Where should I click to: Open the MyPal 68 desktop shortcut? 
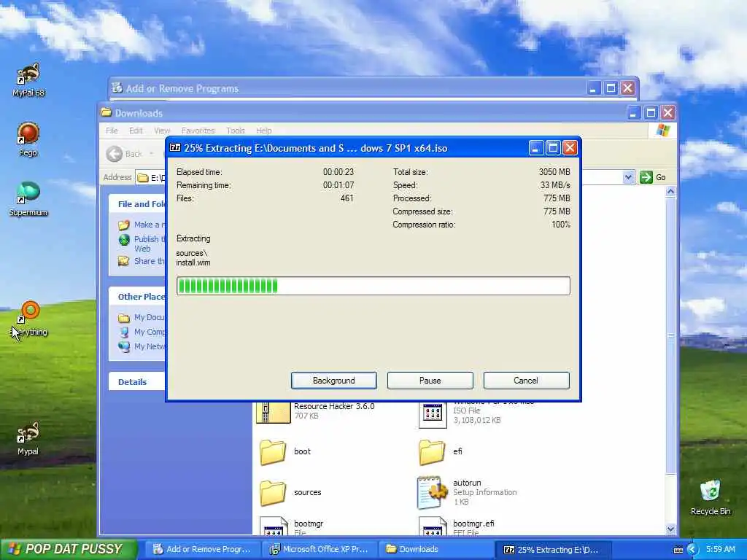tap(28, 79)
